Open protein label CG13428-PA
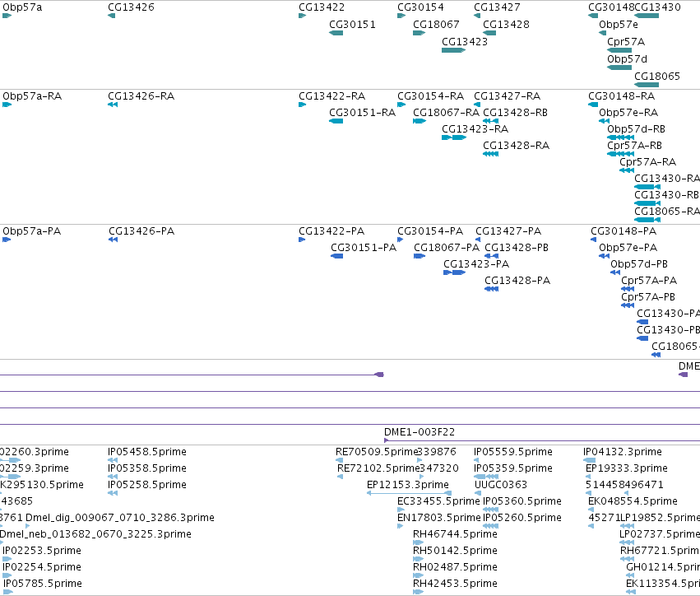The height and width of the screenshot is (596, 700). pos(517,281)
